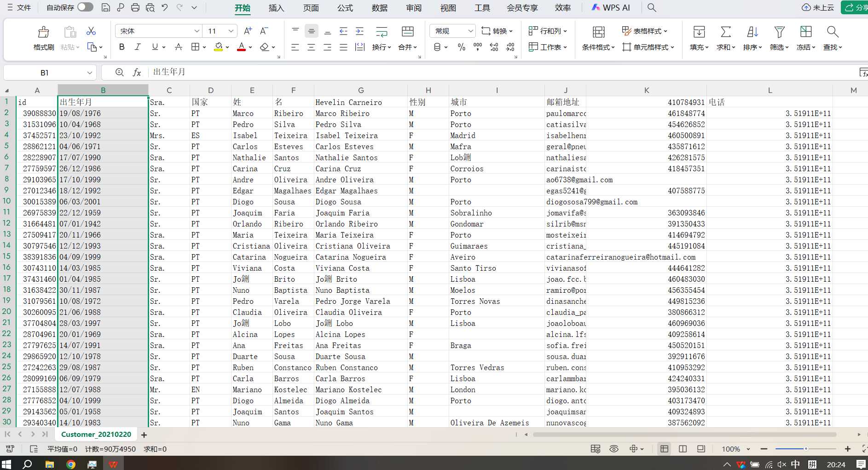Open the 单元格样式 cell style dropdown
This screenshot has height=470, width=868.
click(648, 47)
